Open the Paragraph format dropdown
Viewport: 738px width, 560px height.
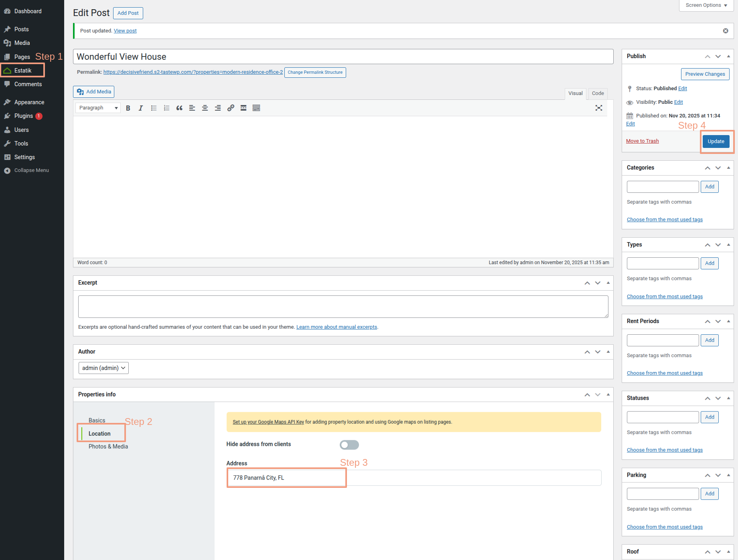pos(98,108)
